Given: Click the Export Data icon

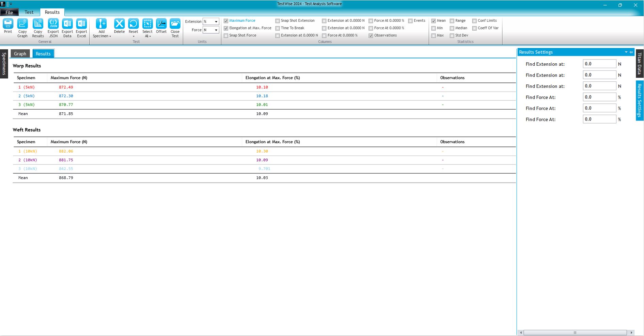Looking at the screenshot, I should pos(67,24).
